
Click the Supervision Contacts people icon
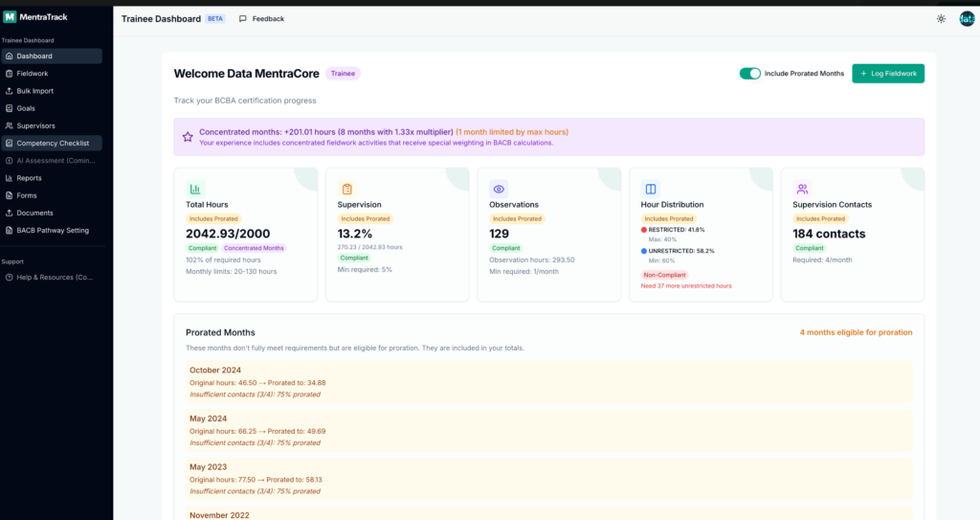[x=802, y=189]
